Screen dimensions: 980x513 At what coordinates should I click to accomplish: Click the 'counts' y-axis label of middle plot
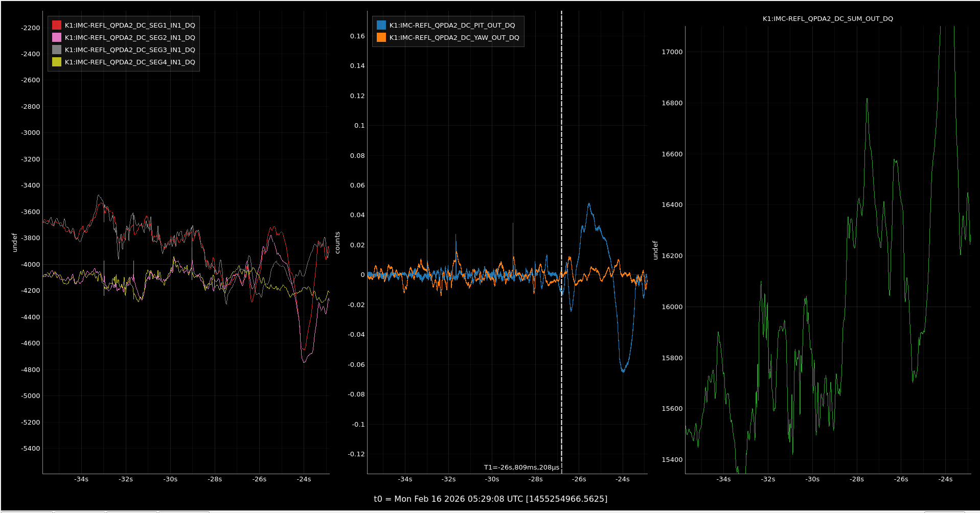click(337, 243)
